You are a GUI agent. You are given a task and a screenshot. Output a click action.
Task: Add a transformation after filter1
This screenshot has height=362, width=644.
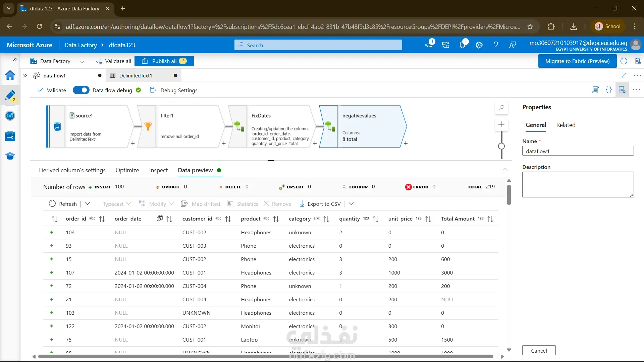[224, 143]
